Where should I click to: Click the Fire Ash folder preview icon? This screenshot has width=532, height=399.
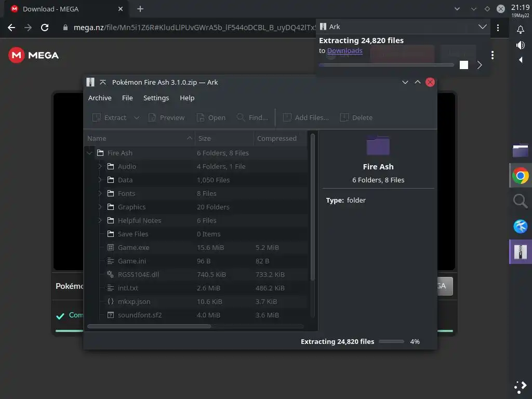click(x=378, y=145)
